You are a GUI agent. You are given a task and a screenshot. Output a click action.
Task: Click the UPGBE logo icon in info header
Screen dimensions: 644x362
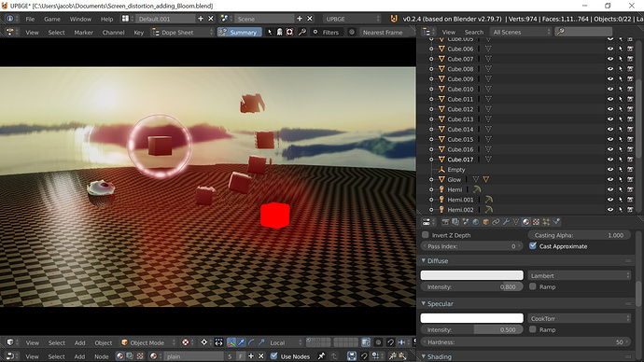[x=394, y=19]
